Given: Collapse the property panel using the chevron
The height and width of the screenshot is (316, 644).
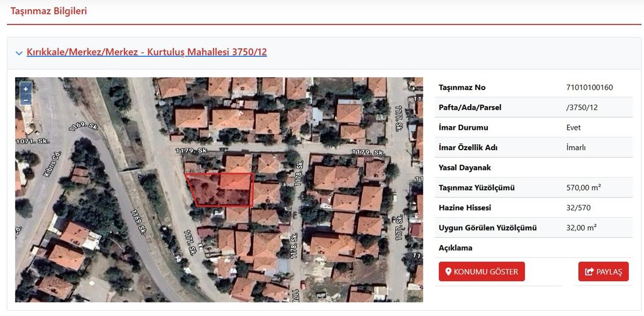Looking at the screenshot, I should (19, 53).
